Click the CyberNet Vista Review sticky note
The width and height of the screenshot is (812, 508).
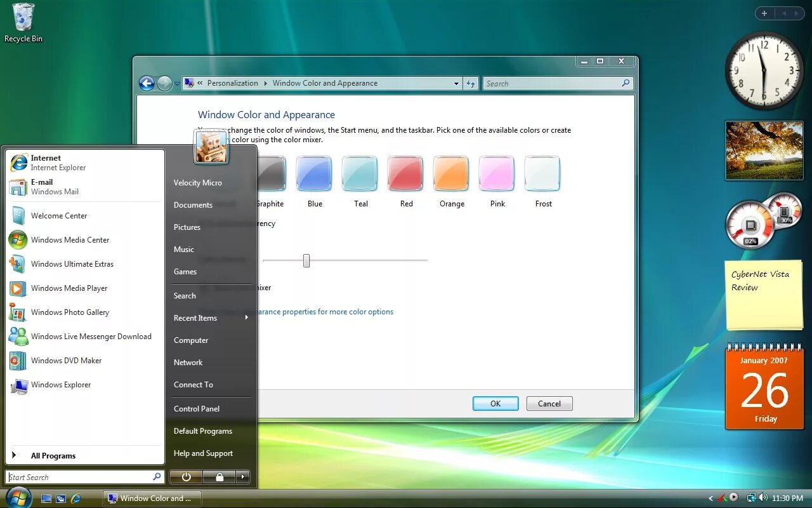coord(764,295)
